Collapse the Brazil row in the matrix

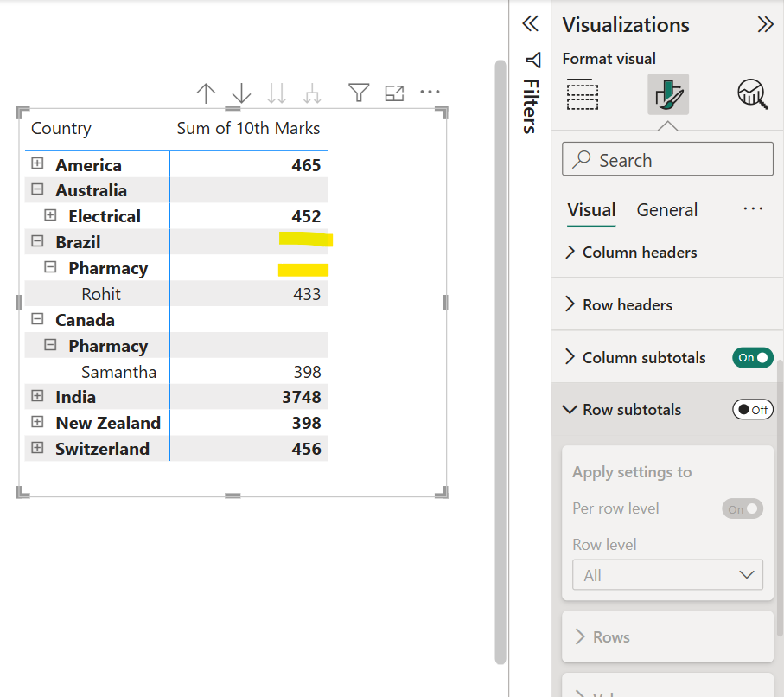coord(36,241)
